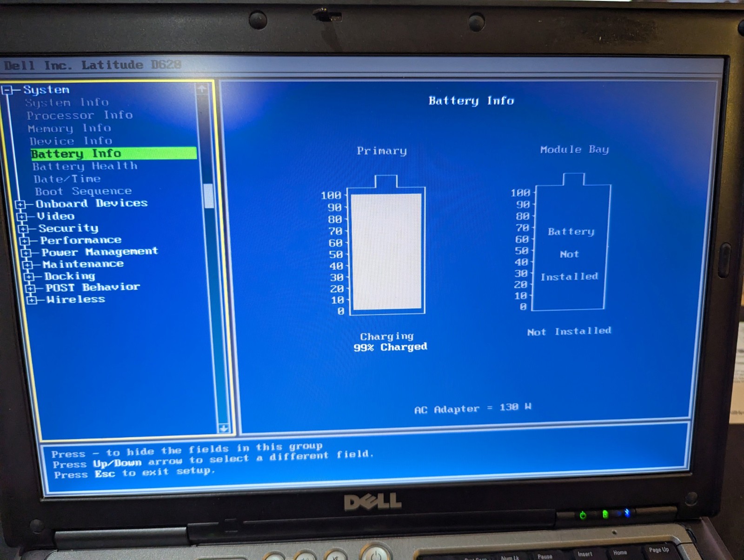Image resolution: width=744 pixels, height=560 pixels.
Task: Click the 'Charging' status text
Action: click(x=387, y=336)
